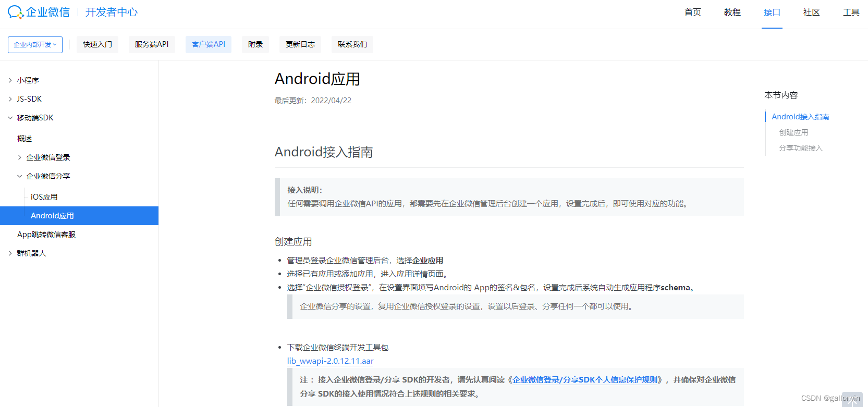Open App跳转微信客服 sidebar item
This screenshot has width=868, height=407.
(x=46, y=235)
